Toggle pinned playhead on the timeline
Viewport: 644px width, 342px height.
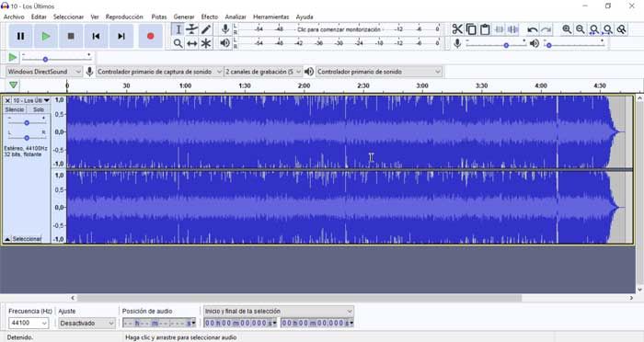13,85
